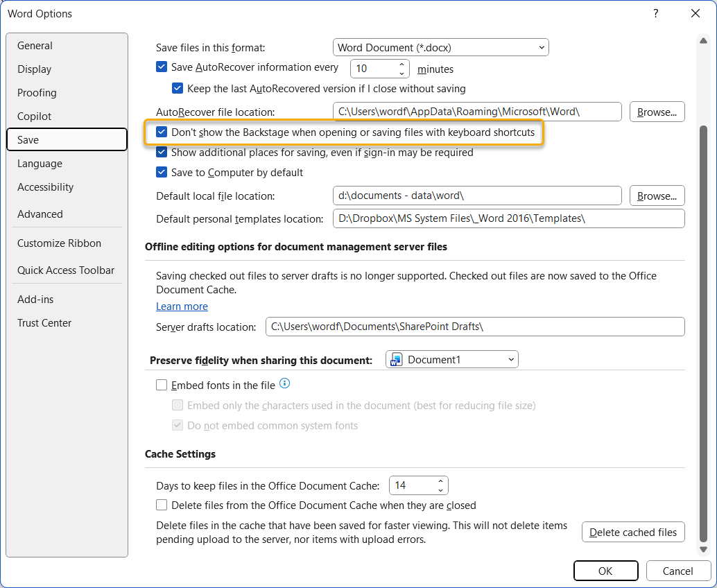717x588 pixels.
Task: Check Delete files from Office Document Cache when closed
Action: click(162, 505)
